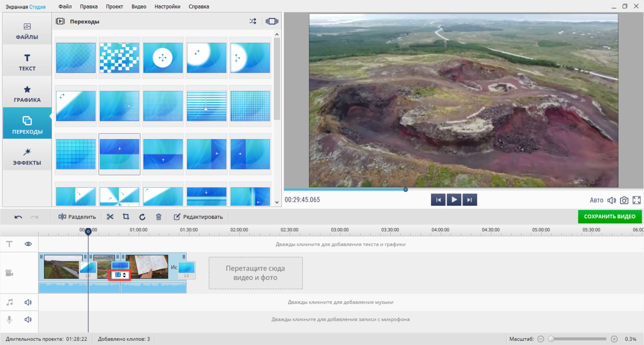Increase transition duration spinner value
This screenshot has width=644, height=345.
(x=125, y=274)
